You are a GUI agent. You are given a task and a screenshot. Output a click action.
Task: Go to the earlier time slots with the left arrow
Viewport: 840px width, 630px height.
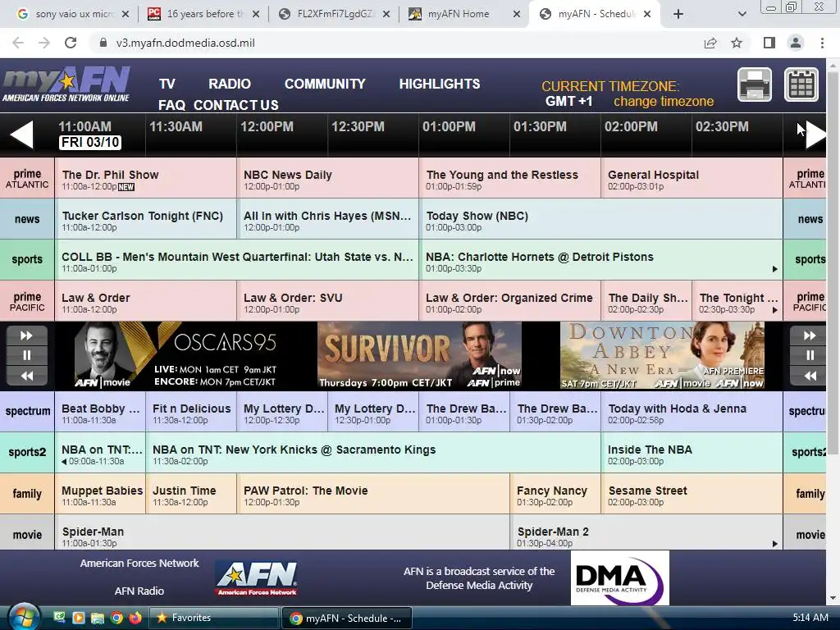pos(22,135)
